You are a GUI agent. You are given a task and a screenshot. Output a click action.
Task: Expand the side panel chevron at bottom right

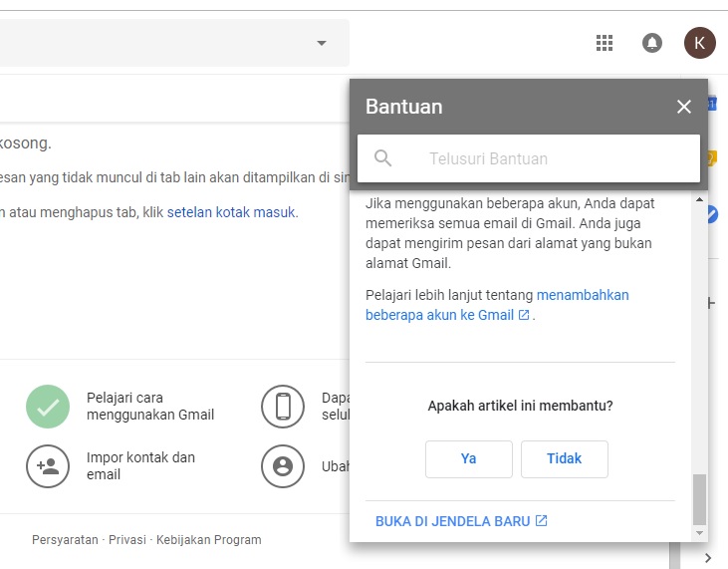708,557
